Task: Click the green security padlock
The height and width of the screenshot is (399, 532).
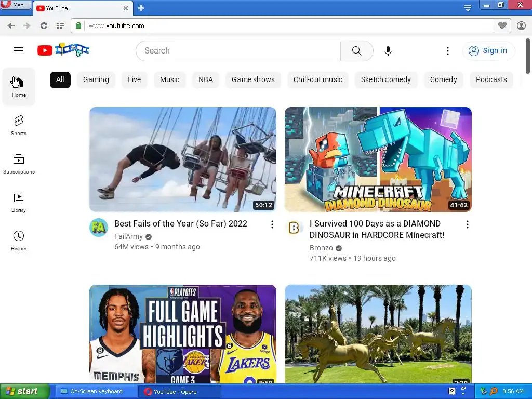Action: pyautogui.click(x=78, y=26)
